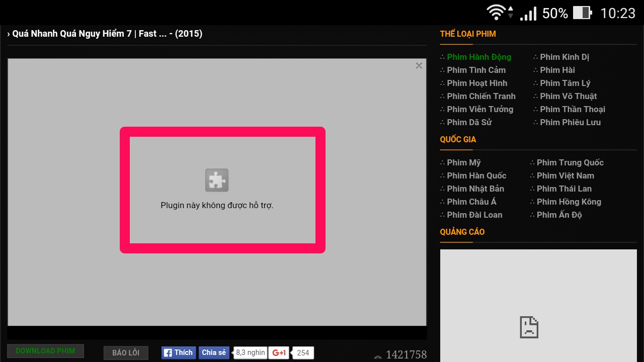Share the movie via Chia sẻ button

214,352
